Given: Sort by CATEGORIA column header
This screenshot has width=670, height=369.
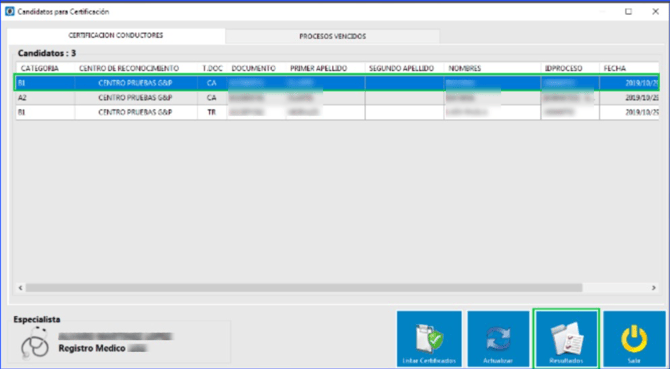Looking at the screenshot, I should click(x=45, y=68).
